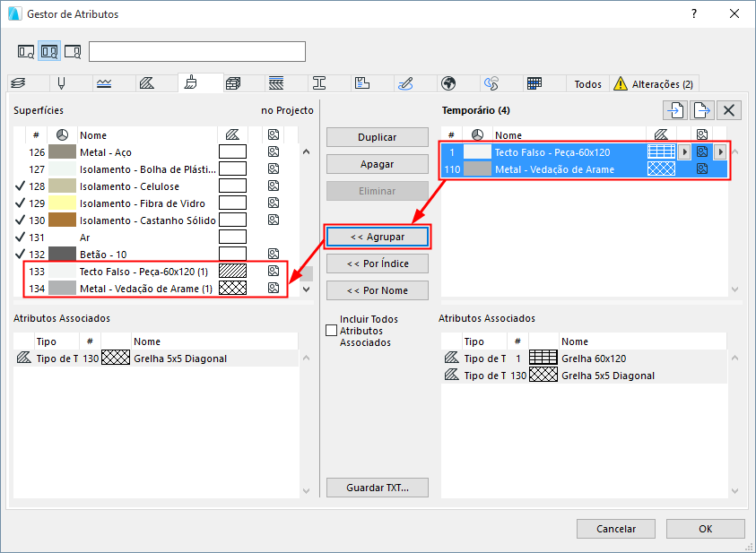Open fill dropdown arrow on Tecto Falso temporary row
The width and height of the screenshot is (756, 553).
pyautogui.click(x=684, y=152)
